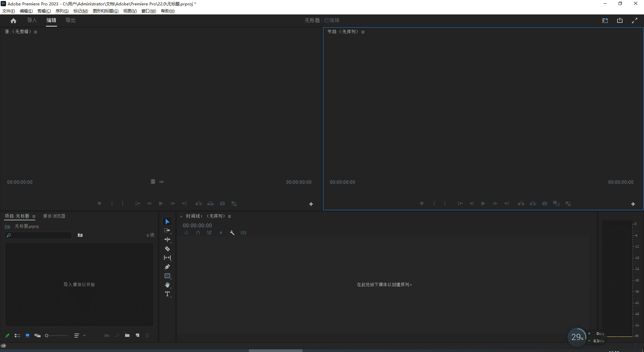The image size is (644, 352).
Task: Click Mark In brace in Program monitor
Action: pyautogui.click(x=434, y=204)
